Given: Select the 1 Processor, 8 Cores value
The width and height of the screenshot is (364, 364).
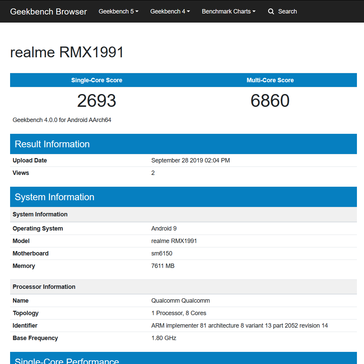Looking at the screenshot, I should [179, 313].
